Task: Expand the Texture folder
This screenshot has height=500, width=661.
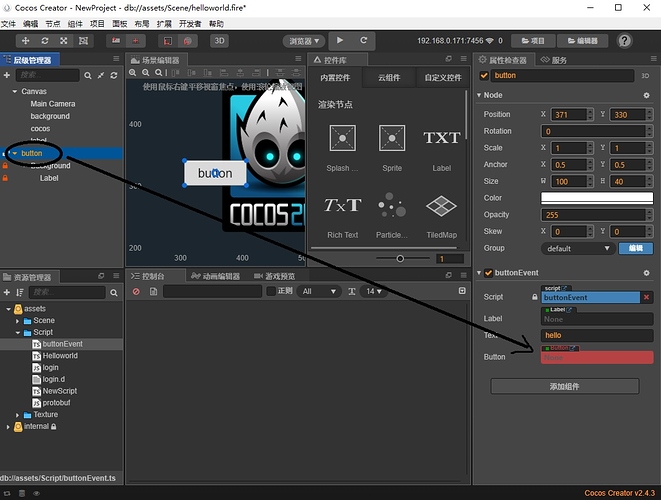Action: (x=17, y=415)
